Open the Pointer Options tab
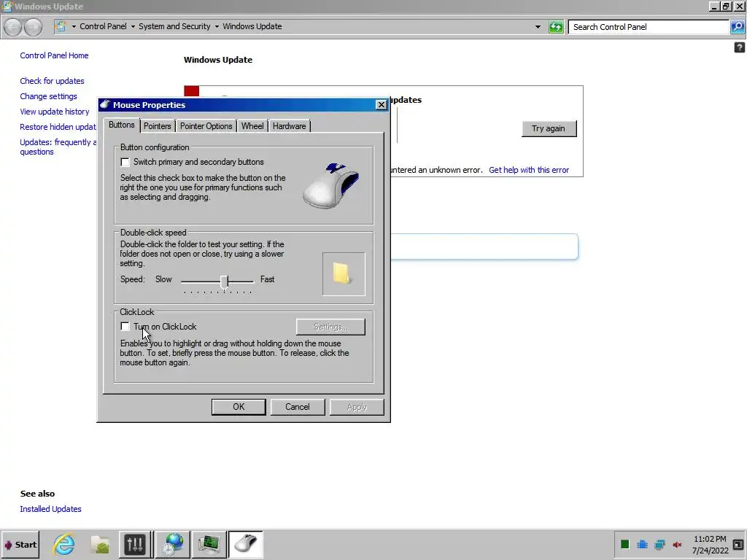 [206, 126]
